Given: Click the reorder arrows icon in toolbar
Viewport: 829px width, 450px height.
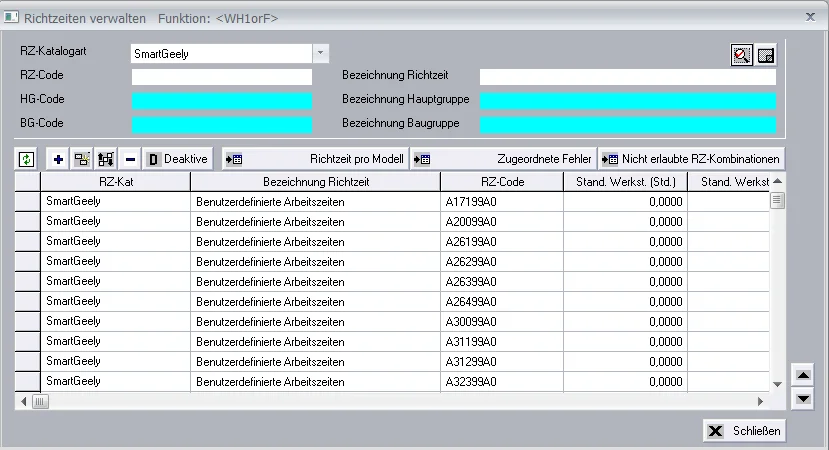Looking at the screenshot, I should (x=106, y=159).
